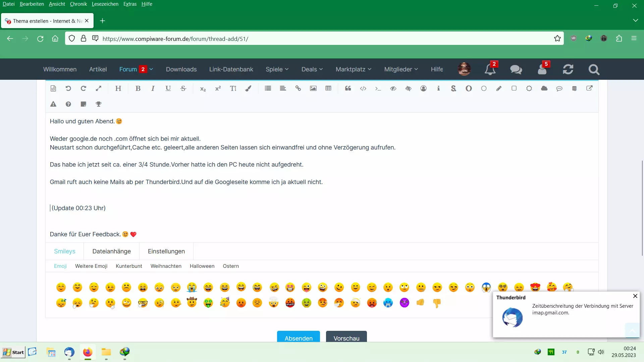
Task: Insert the purple devil emoji
Action: [x=405, y=303]
